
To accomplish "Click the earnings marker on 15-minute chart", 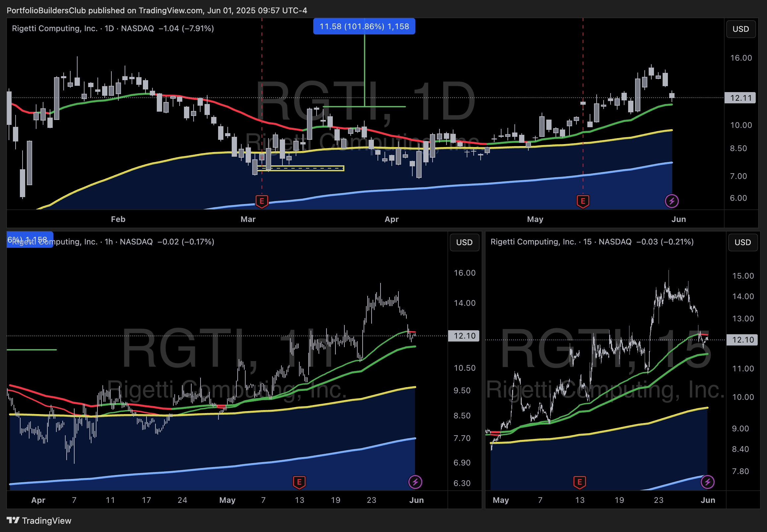I will pos(580,482).
